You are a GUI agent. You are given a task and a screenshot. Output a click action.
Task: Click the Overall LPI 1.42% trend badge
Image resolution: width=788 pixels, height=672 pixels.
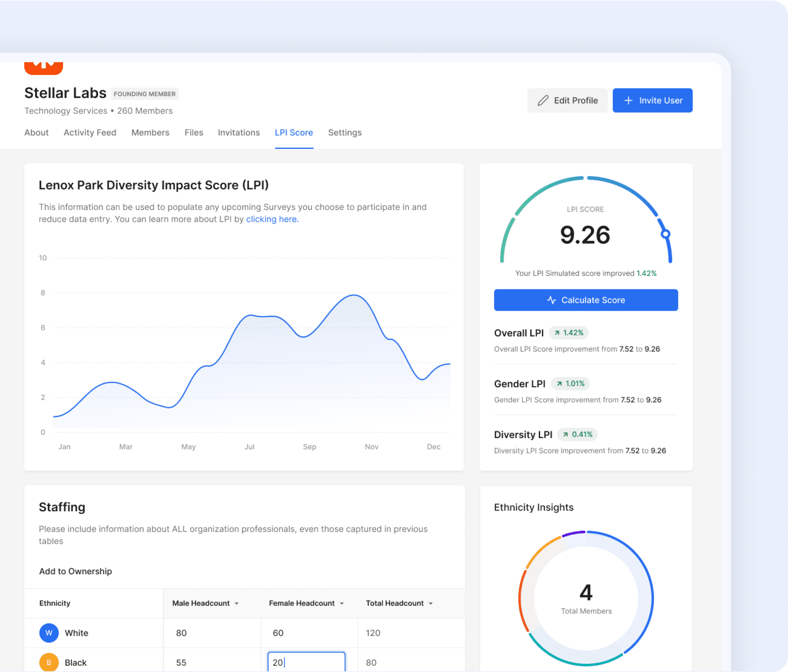[x=569, y=333]
